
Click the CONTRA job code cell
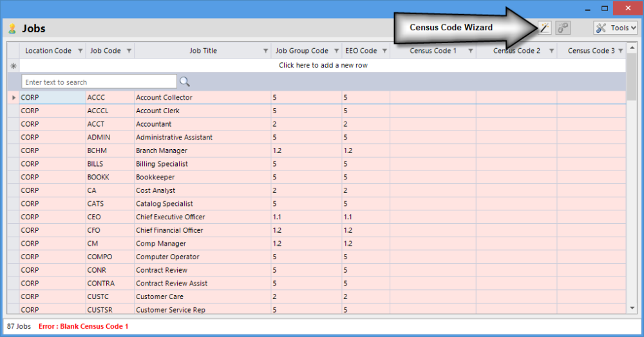click(109, 283)
